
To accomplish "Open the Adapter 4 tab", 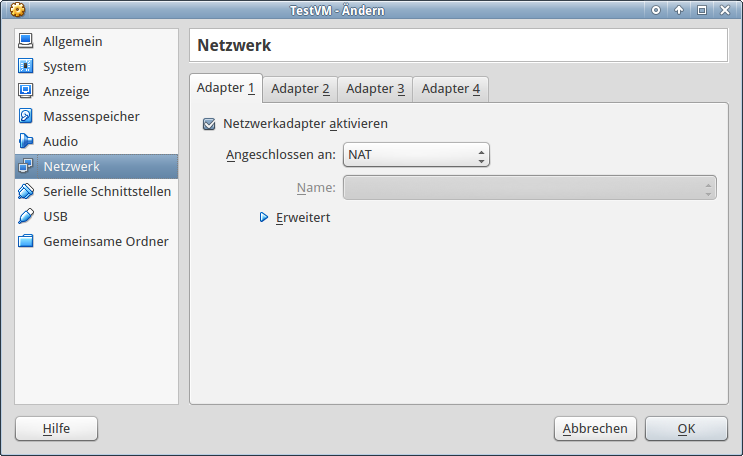I will click(x=450, y=89).
